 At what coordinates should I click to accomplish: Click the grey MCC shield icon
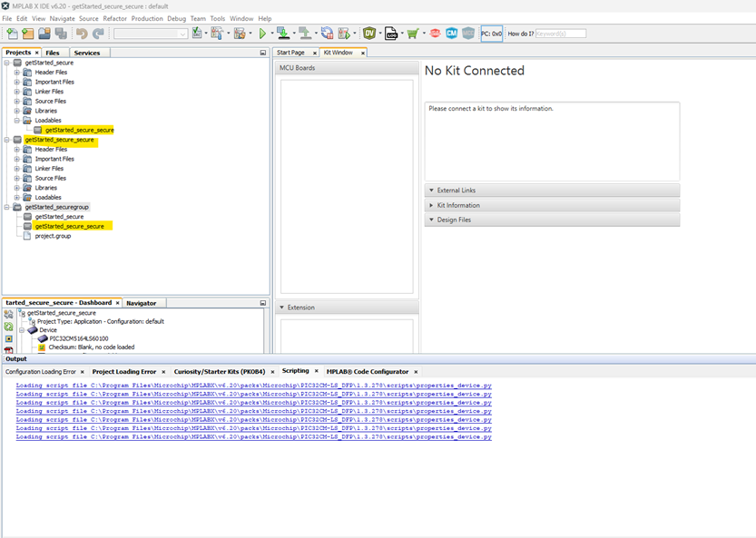468,33
